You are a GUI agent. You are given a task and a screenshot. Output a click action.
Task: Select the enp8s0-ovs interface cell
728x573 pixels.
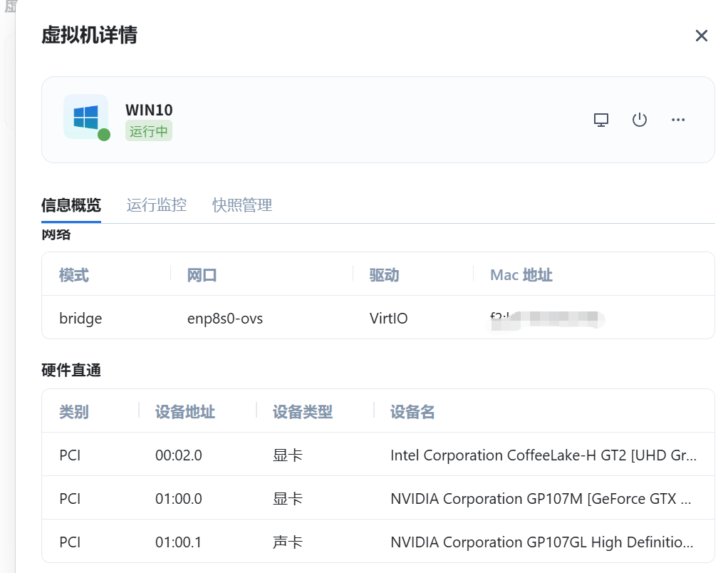pos(224,319)
